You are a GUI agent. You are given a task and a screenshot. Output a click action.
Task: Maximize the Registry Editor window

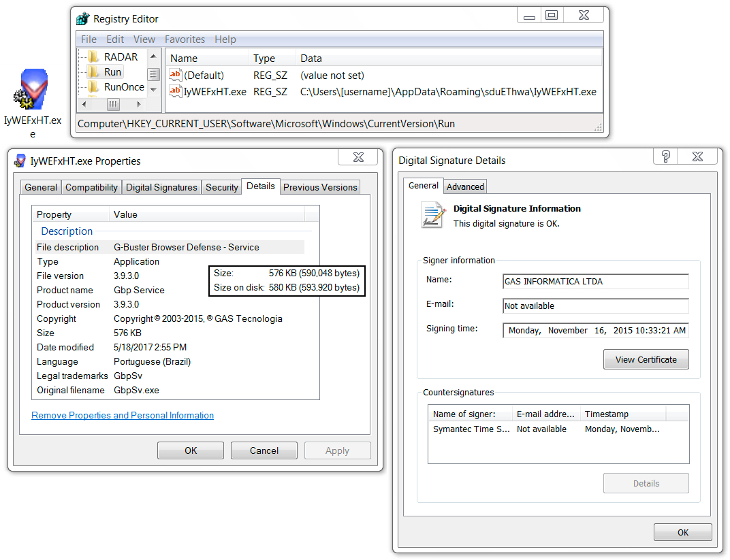coord(552,16)
